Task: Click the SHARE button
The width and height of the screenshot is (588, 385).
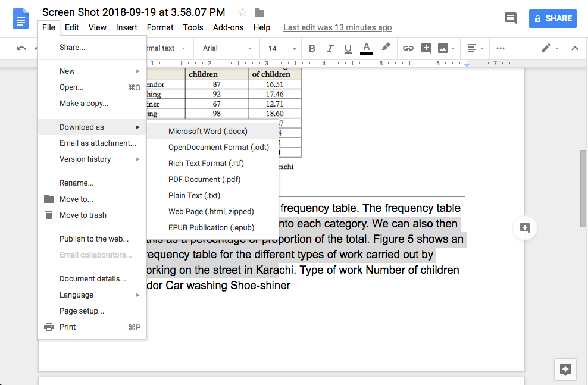Action: coord(552,18)
